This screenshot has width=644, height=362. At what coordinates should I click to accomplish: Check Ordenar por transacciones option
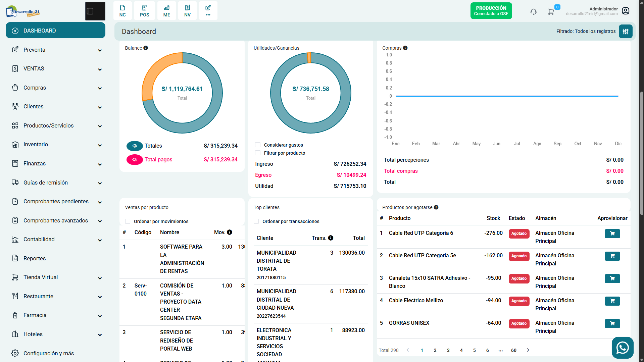click(256, 221)
